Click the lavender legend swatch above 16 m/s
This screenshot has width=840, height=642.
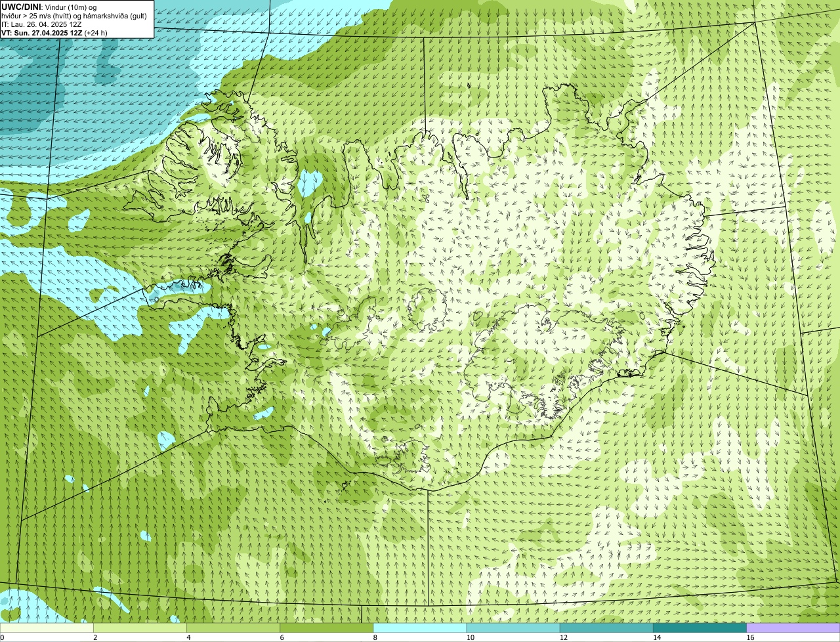(793, 628)
